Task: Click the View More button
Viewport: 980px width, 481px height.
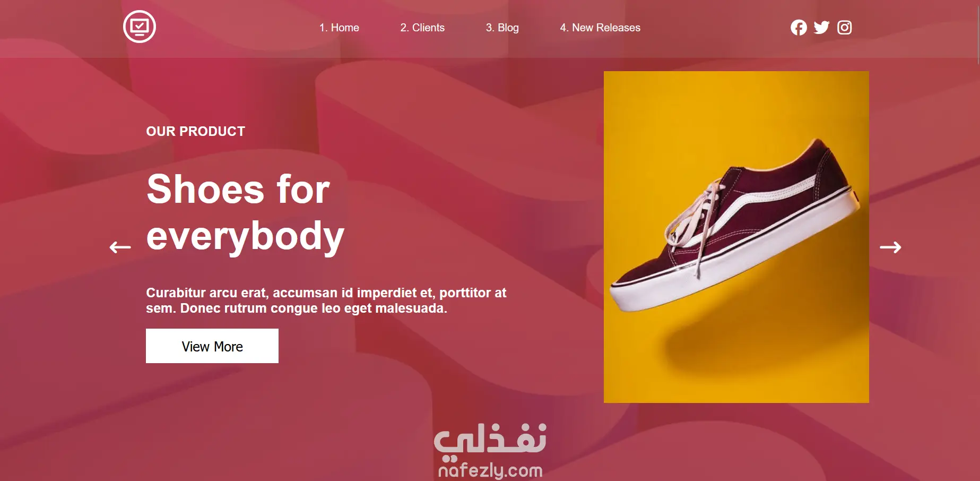Action: [212, 346]
